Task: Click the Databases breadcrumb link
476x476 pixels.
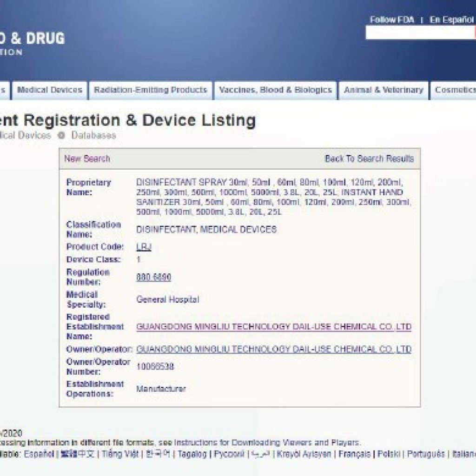Action: (93, 135)
